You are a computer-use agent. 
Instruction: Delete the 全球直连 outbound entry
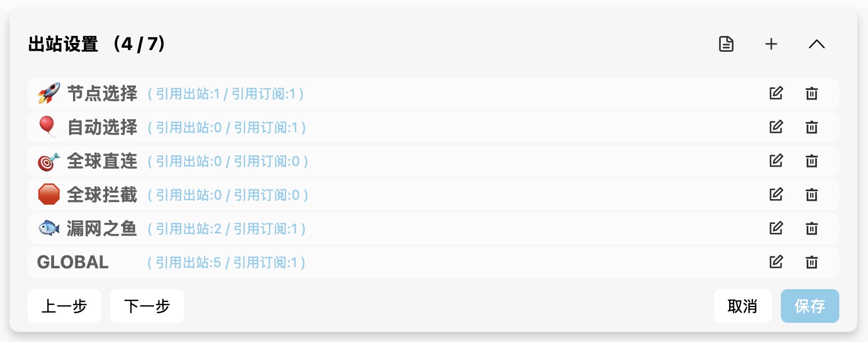pyautogui.click(x=811, y=161)
